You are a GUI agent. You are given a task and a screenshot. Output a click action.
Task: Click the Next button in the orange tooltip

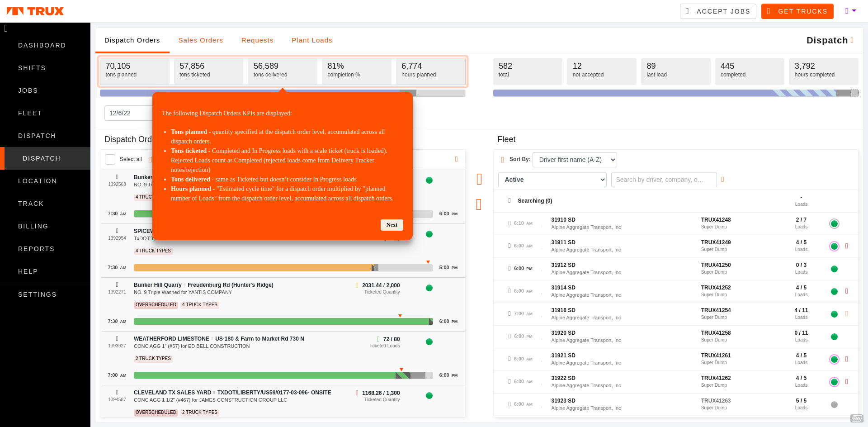pos(392,225)
